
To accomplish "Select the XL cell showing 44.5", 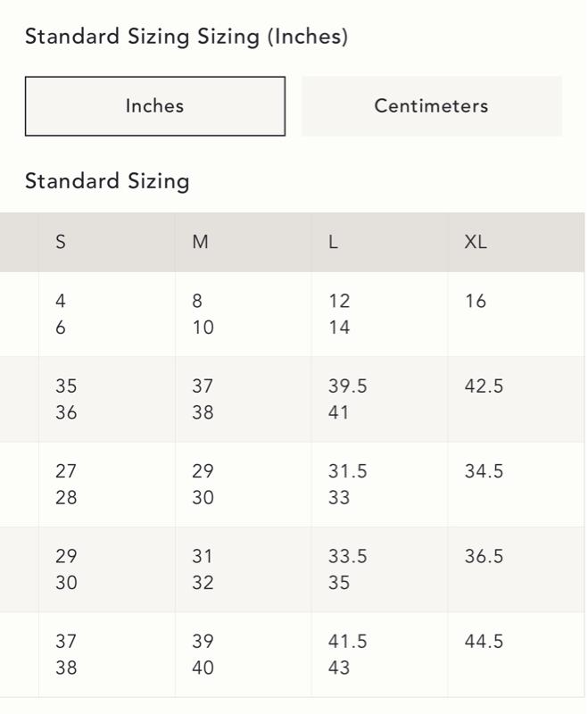I will point(484,641).
